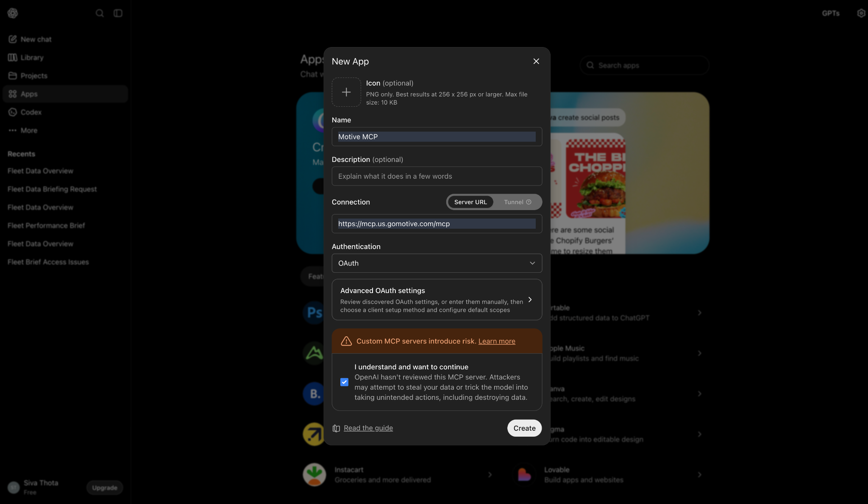Open Library from the sidebar
Image resolution: width=868 pixels, height=504 pixels.
(65, 58)
